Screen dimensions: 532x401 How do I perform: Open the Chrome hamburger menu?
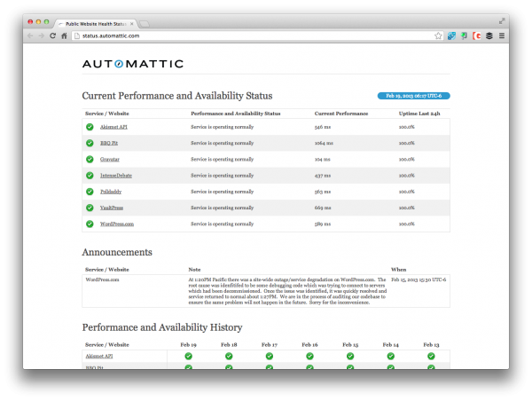click(502, 35)
